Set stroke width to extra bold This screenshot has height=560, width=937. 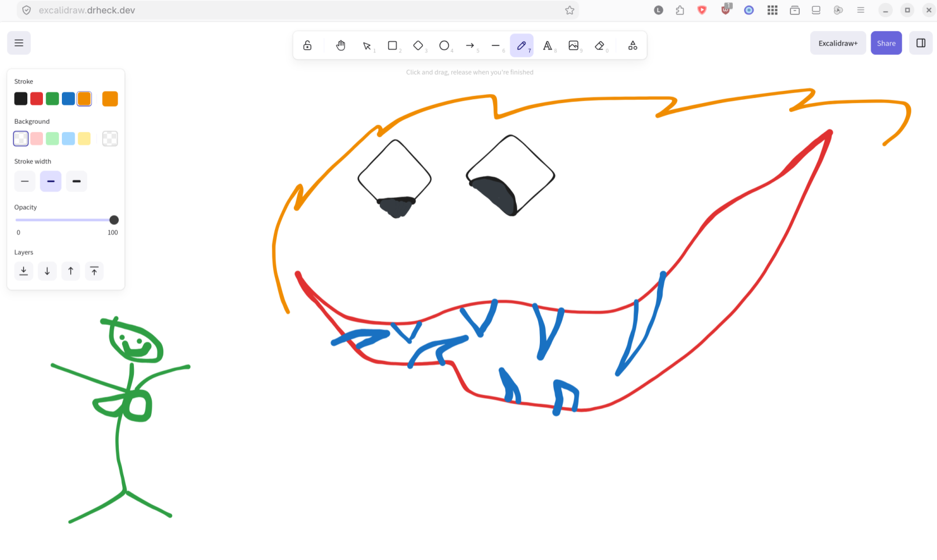(76, 181)
